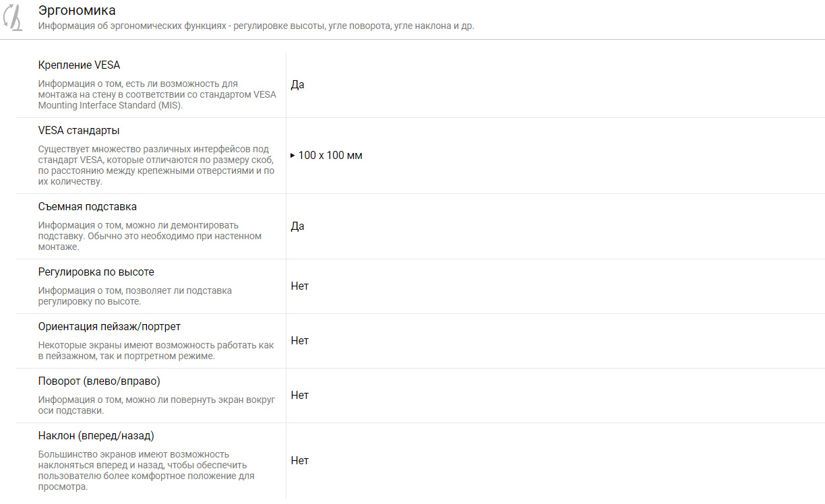Click Нет value for Поворот (влево/вправо)
This screenshot has height=504, width=825.
(300, 396)
